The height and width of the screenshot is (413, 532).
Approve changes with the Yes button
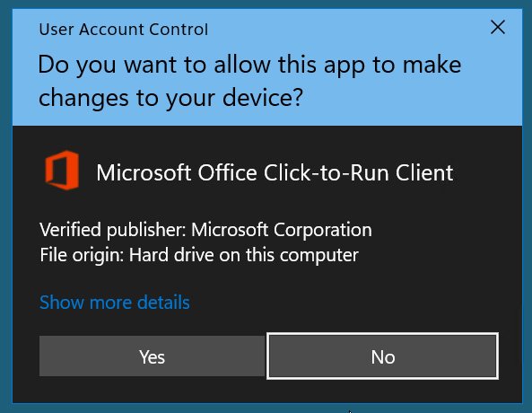(152, 356)
